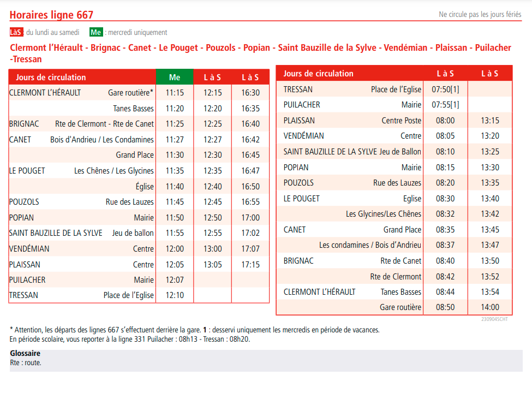The height and width of the screenshot is (399, 532).
Task: Click the '07:55[1]' time cell
Action: pos(445,104)
